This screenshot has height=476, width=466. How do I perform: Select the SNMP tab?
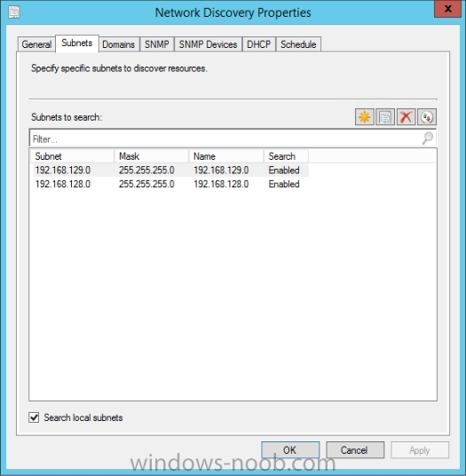[156, 44]
